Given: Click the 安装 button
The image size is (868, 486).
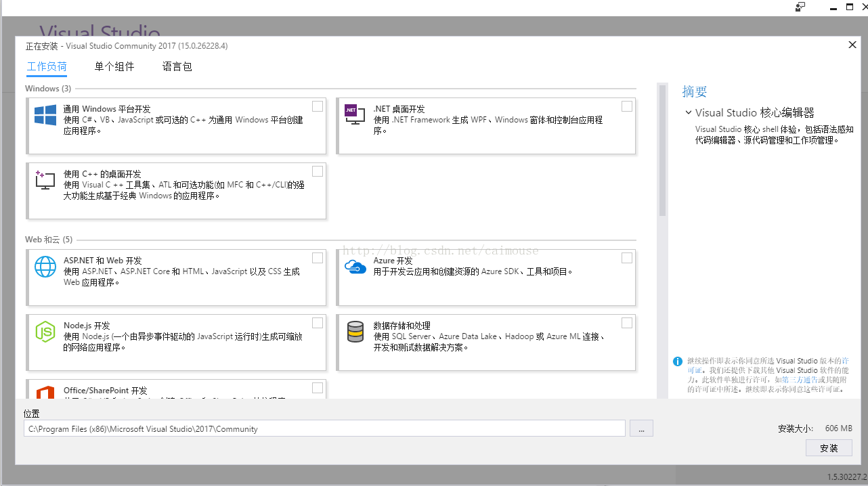Looking at the screenshot, I should click(829, 448).
